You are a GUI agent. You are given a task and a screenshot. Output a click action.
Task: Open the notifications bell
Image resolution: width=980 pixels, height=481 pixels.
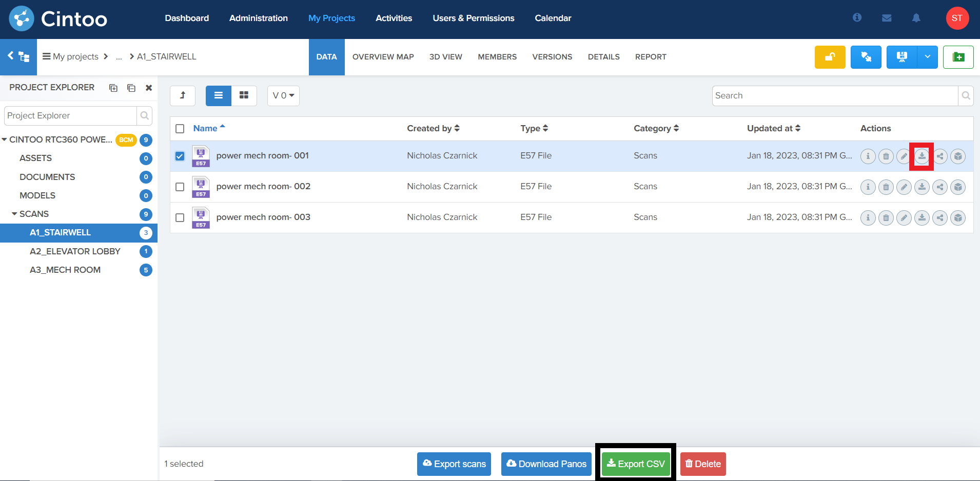[916, 18]
